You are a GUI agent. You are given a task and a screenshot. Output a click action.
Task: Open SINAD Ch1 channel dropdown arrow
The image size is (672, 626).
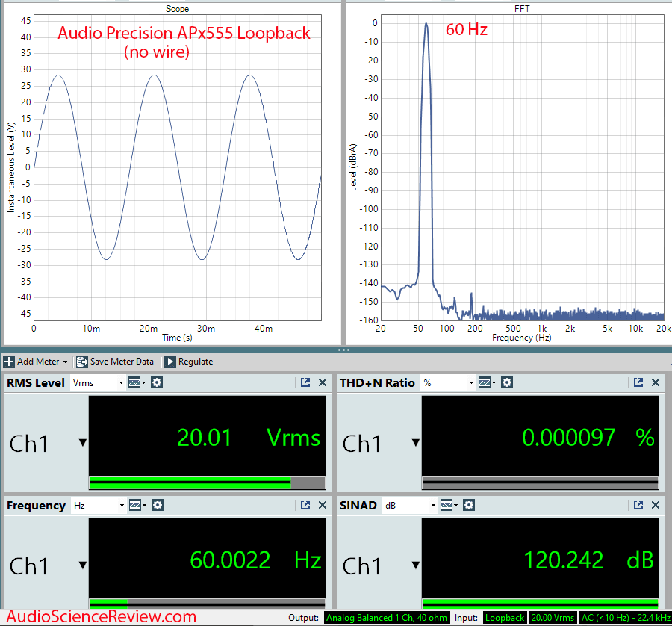click(415, 565)
